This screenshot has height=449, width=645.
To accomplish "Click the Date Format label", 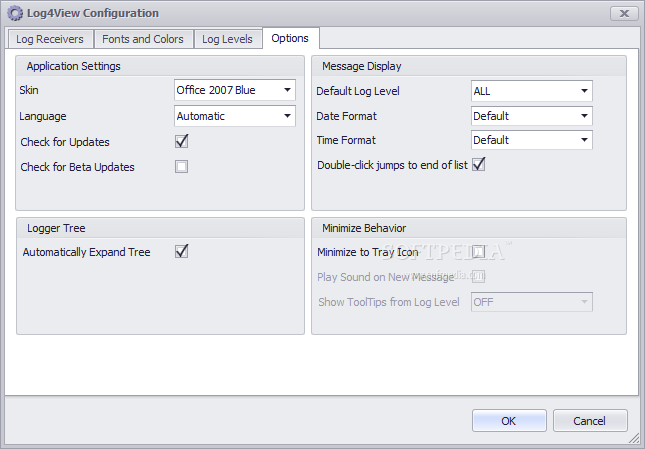I will 346,116.
